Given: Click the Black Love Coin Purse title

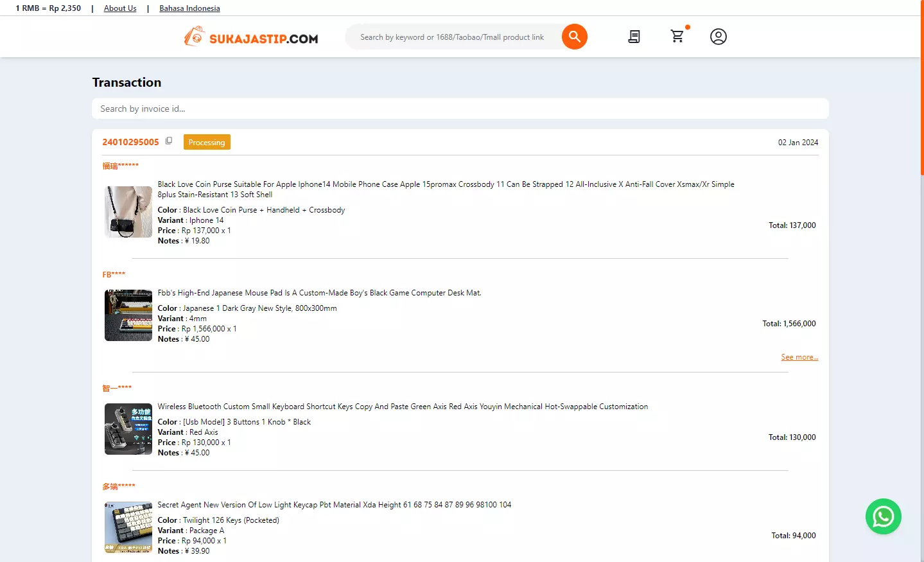Looking at the screenshot, I should [446, 189].
